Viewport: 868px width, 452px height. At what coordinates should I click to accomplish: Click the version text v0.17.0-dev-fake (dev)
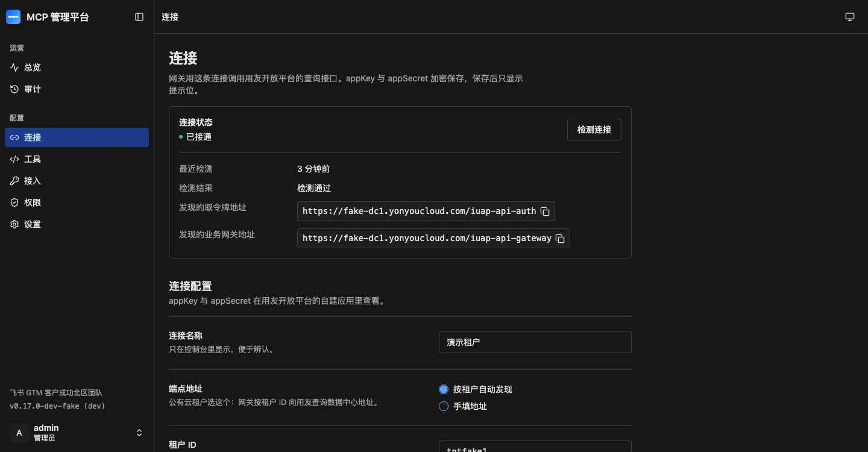pos(57,406)
